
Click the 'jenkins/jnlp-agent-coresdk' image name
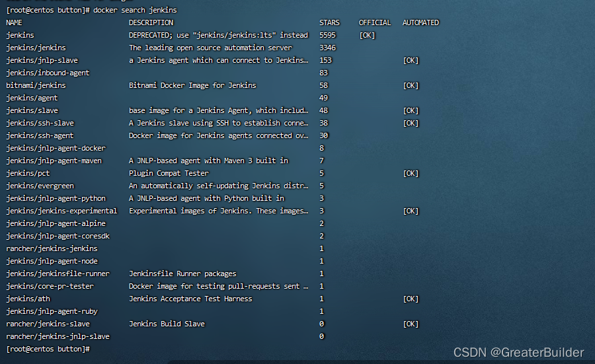58,236
